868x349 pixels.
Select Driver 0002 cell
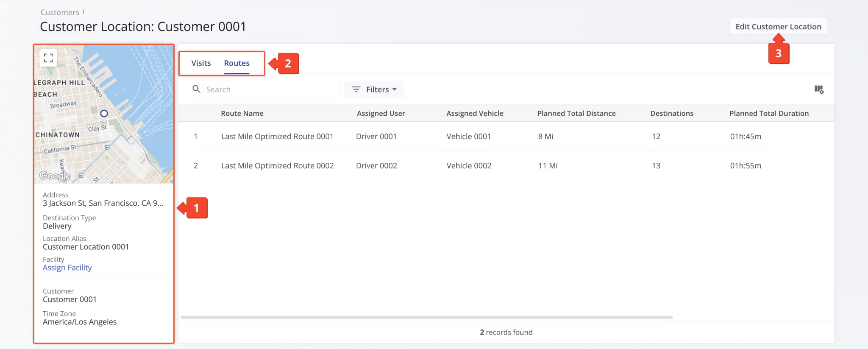coord(376,166)
